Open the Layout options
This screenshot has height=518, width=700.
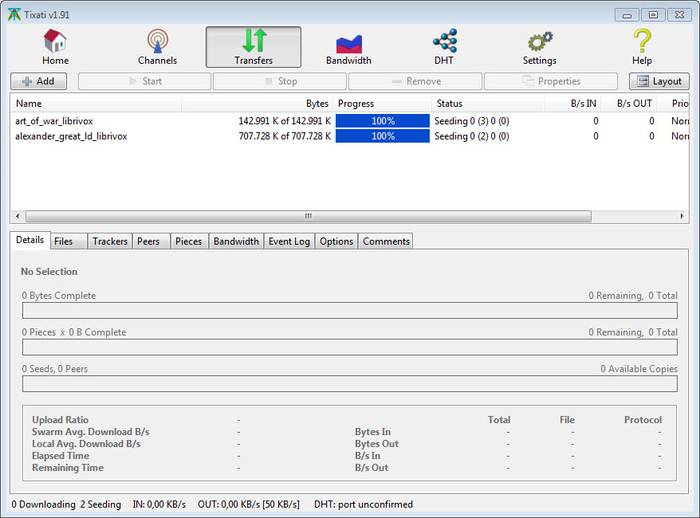(x=659, y=81)
